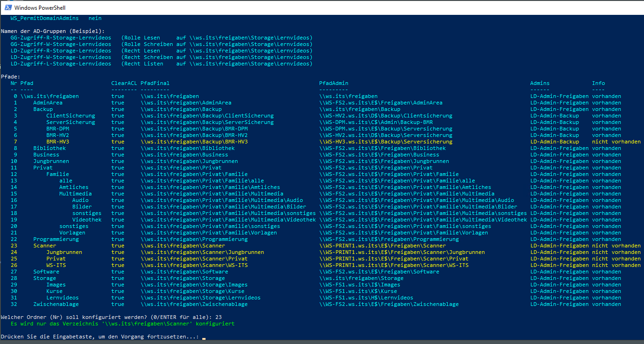Viewport: 644px width, 344px height.
Task: Click 'BMR-DPM' in the Pfad column
Action: pos(58,129)
